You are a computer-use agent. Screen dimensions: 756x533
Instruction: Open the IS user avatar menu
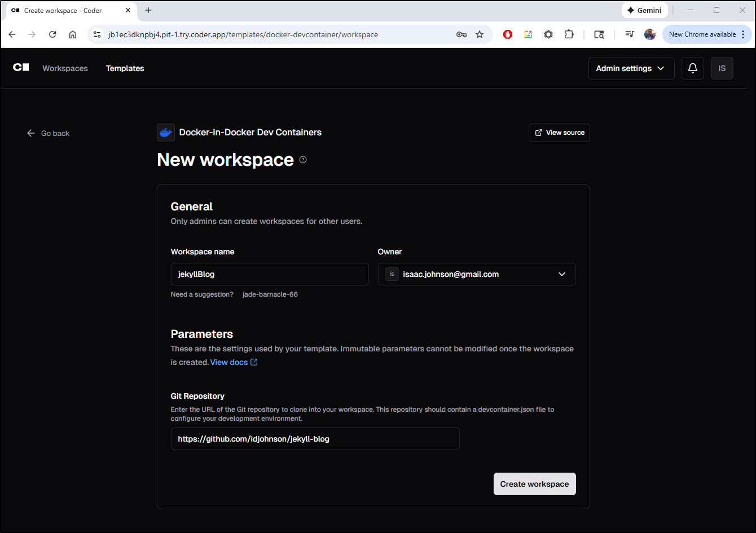[x=722, y=68]
